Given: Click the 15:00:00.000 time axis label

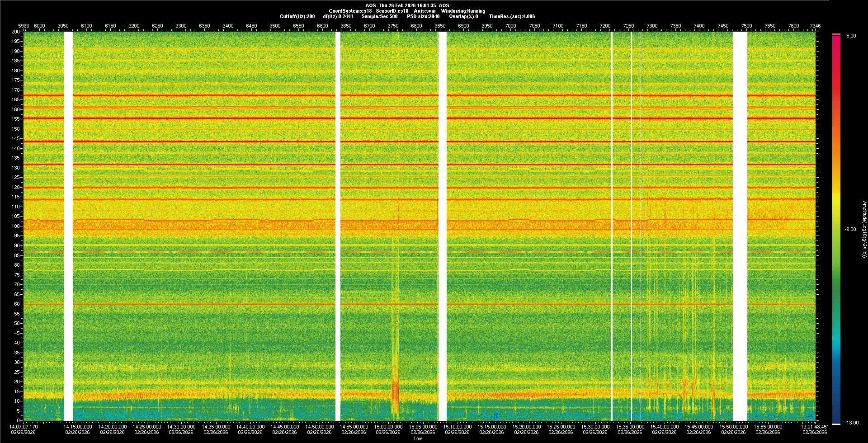Looking at the screenshot, I should click(x=388, y=427).
